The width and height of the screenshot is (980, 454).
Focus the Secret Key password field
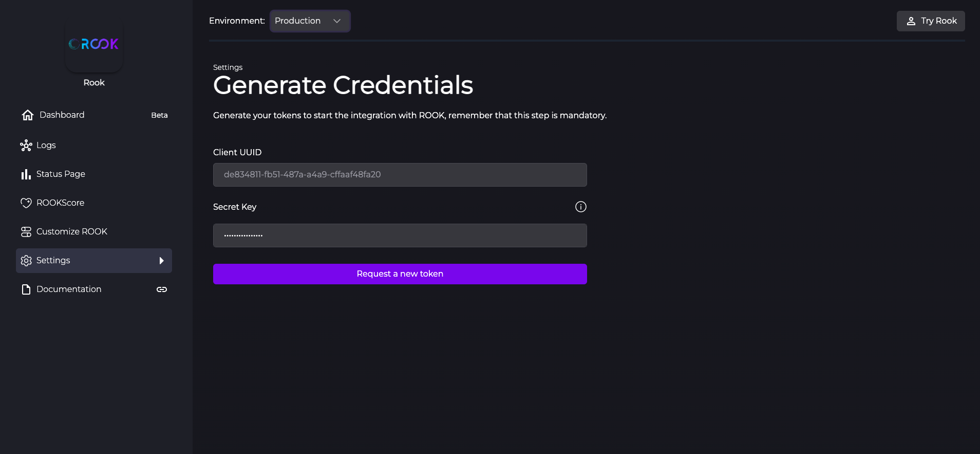pyautogui.click(x=400, y=235)
